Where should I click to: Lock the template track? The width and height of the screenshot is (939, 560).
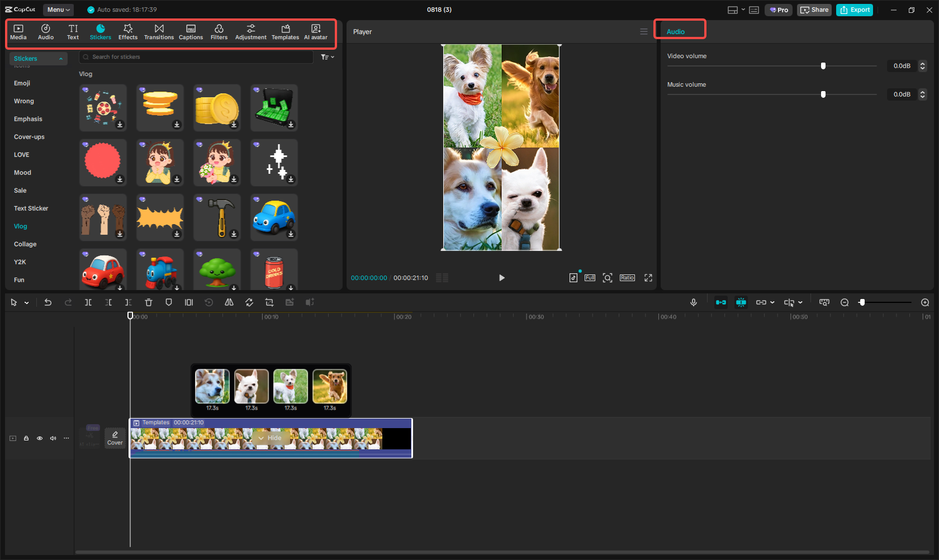pos(26,438)
